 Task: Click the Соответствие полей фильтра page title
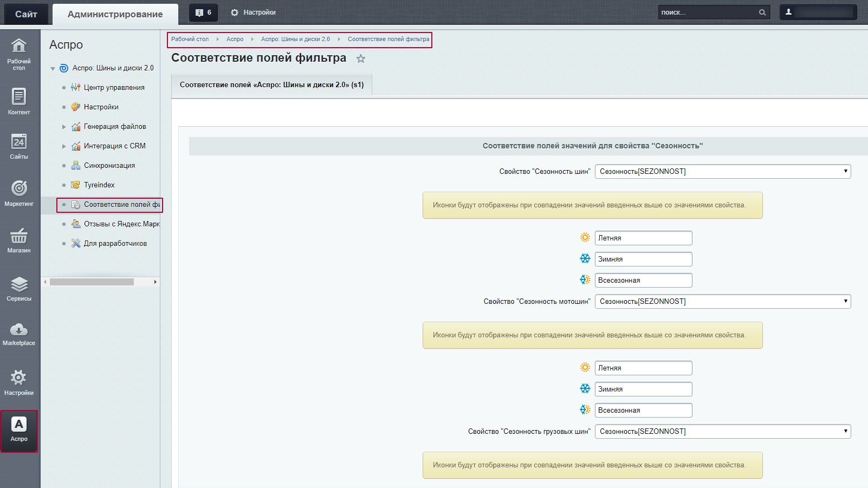coord(258,58)
